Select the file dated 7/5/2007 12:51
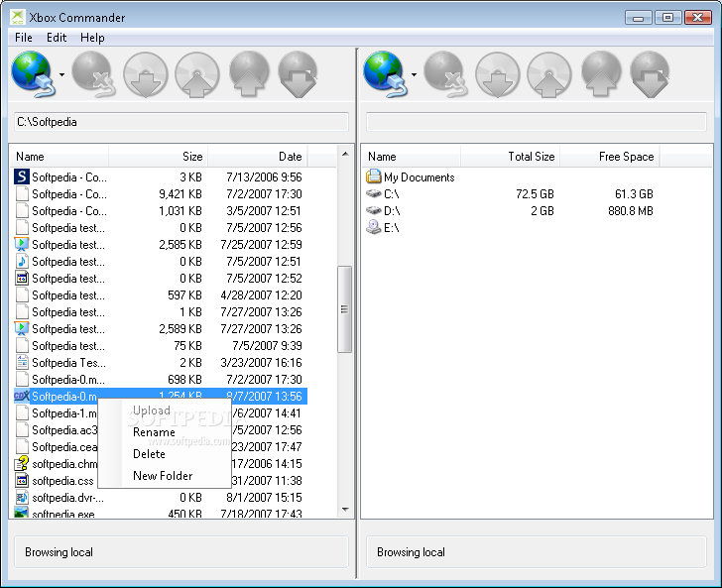The width and height of the screenshot is (722, 588). click(x=159, y=262)
